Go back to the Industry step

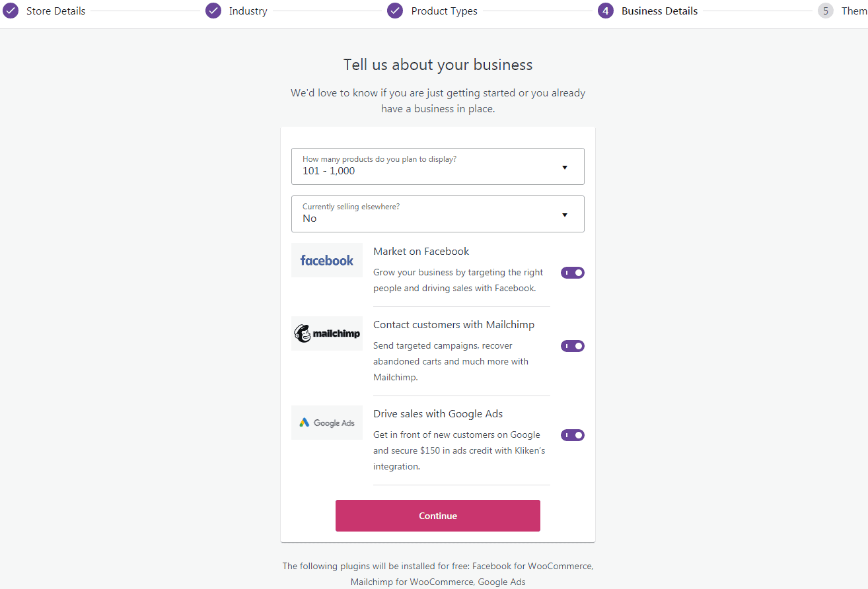coord(248,11)
